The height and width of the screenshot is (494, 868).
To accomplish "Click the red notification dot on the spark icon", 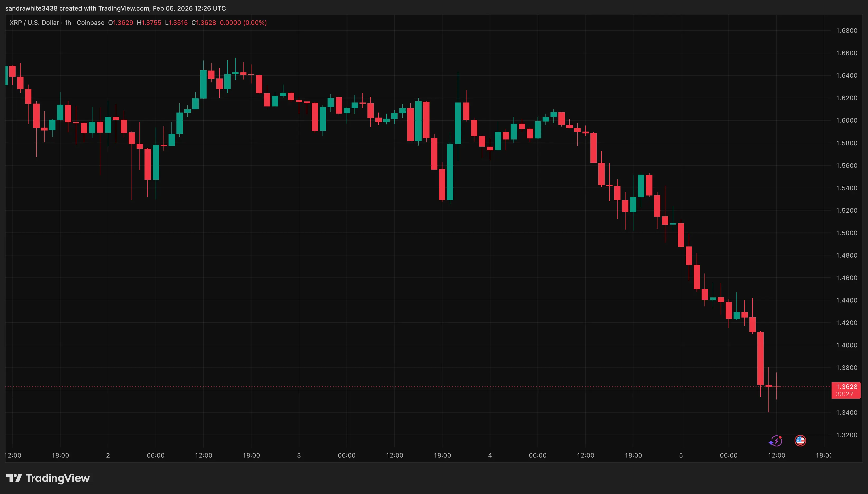I will pyautogui.click(x=780, y=437).
